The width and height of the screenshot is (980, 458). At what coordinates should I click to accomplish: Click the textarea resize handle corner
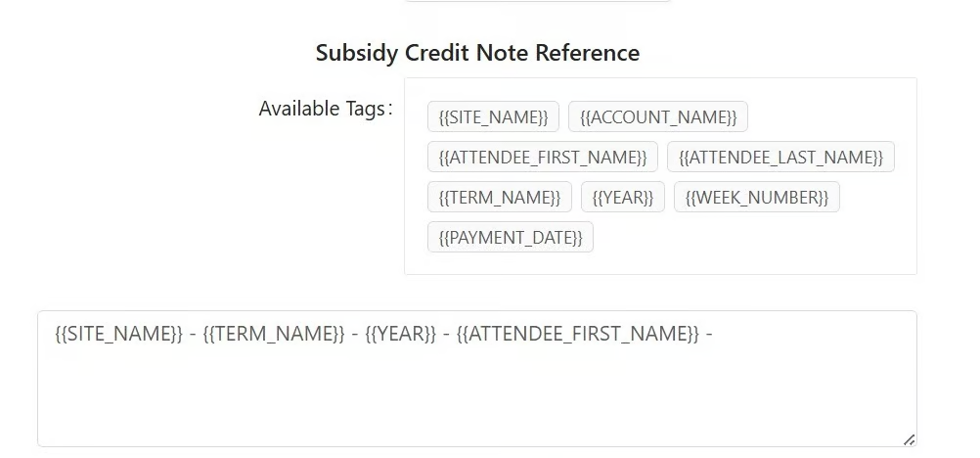pyautogui.click(x=909, y=439)
